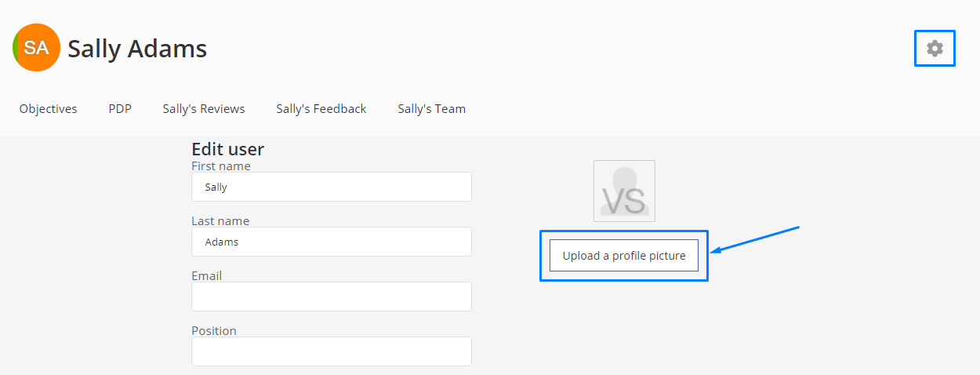Open the Objectives tab

(49, 109)
